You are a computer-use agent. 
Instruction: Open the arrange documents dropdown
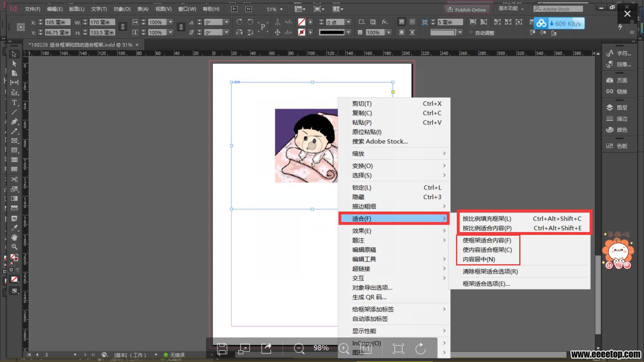pos(338,8)
